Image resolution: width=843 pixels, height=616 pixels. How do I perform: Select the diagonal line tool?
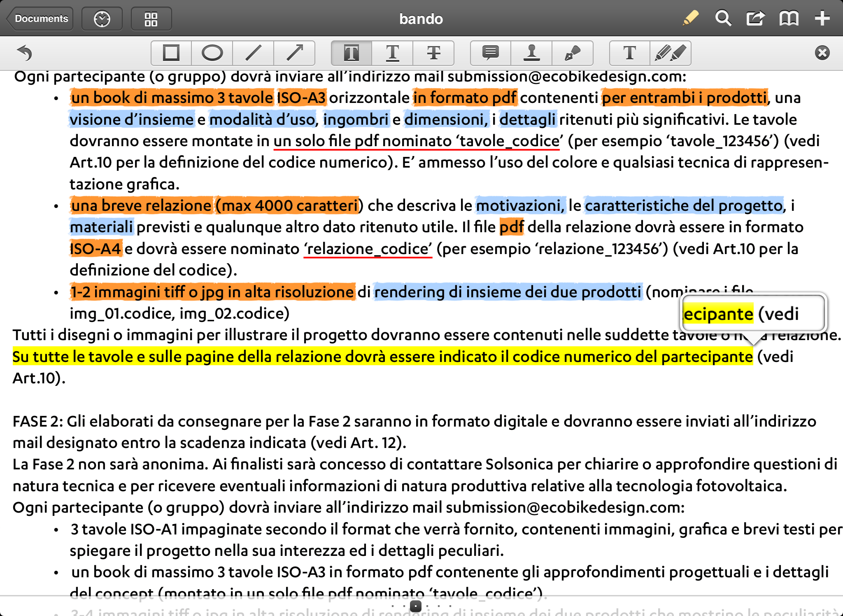pos(253,52)
